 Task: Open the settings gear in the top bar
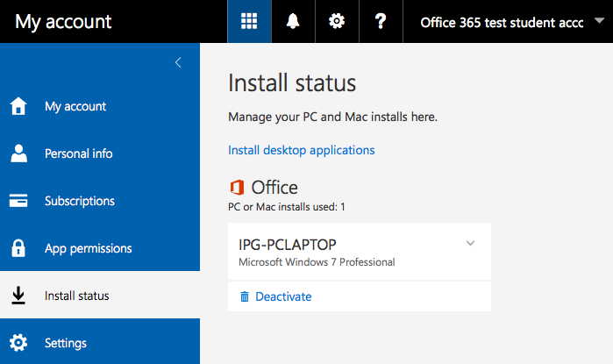click(337, 21)
